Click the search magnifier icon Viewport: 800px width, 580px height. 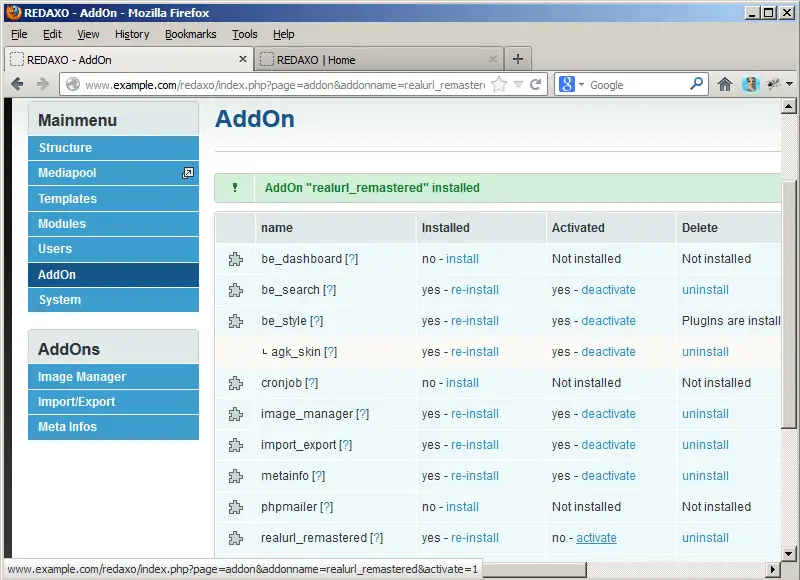(x=696, y=84)
